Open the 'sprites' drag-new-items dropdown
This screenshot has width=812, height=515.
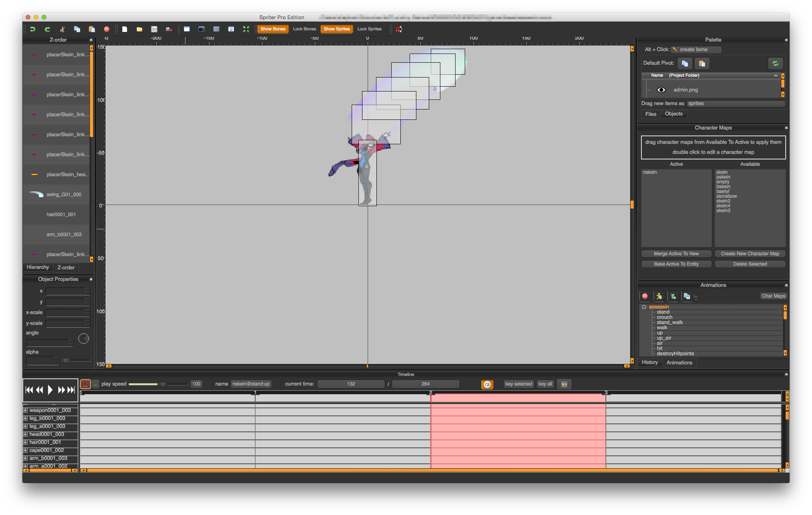(736, 103)
